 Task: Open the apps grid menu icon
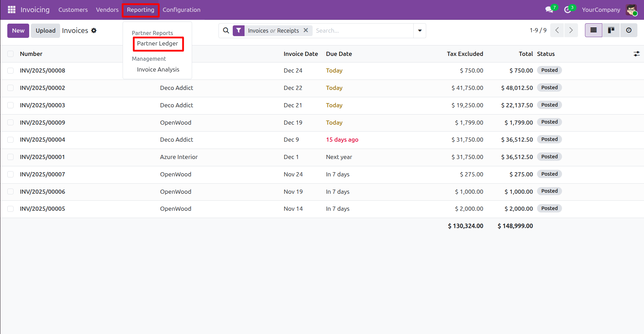pyautogui.click(x=11, y=10)
